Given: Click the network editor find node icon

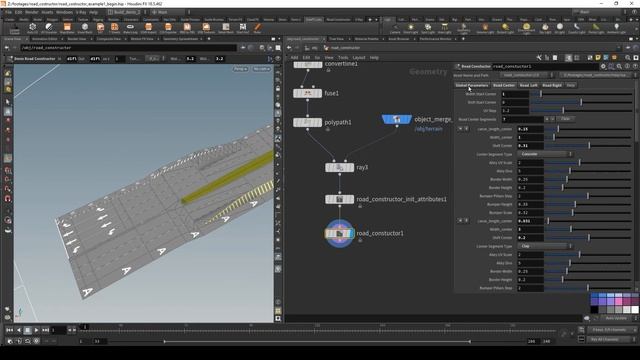Looking at the screenshot, I should click(x=627, y=58).
